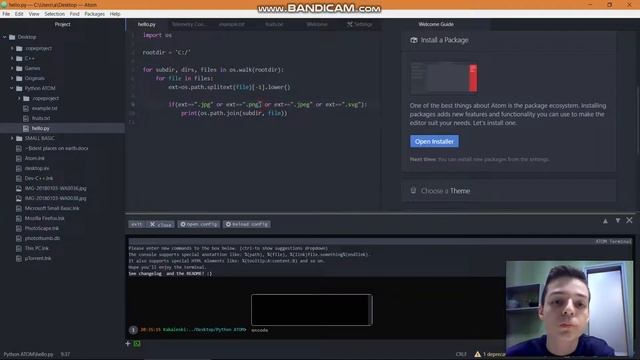Move terminal panel up with arrow icon

(x=605, y=221)
